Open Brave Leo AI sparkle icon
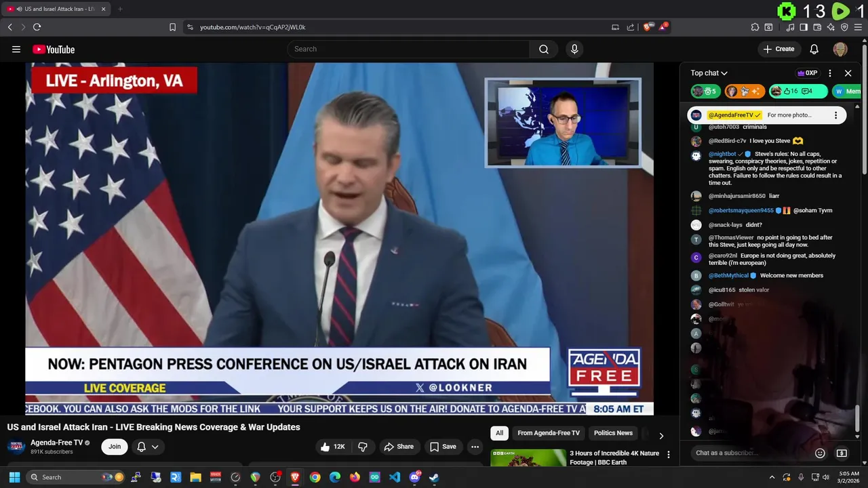 831,27
